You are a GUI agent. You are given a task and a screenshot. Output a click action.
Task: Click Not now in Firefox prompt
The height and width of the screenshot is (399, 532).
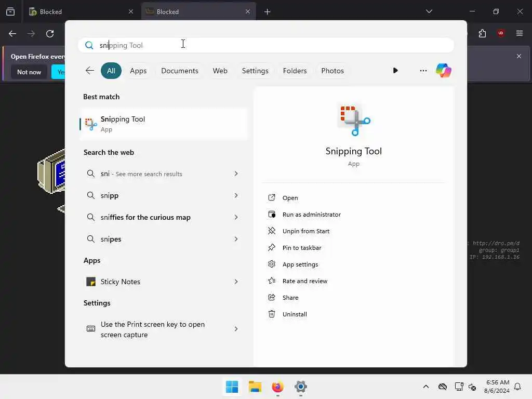pyautogui.click(x=29, y=72)
